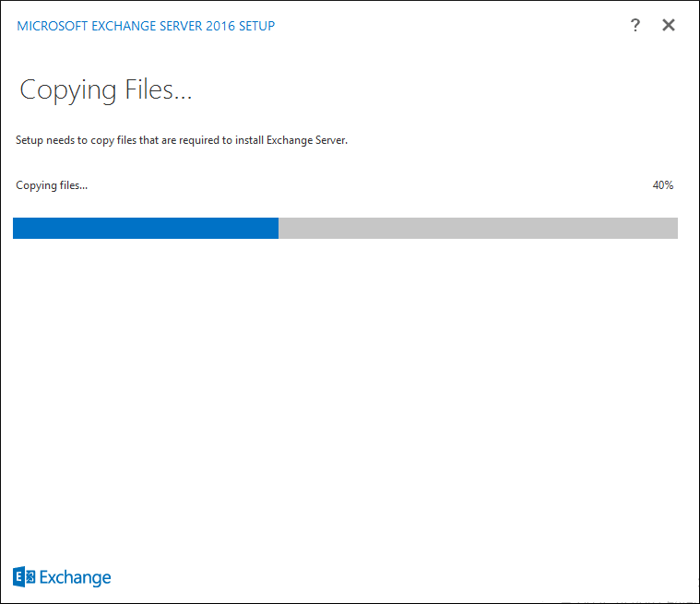The height and width of the screenshot is (604, 700).
Task: Click the Exchange logo icon
Action: pyautogui.click(x=24, y=576)
